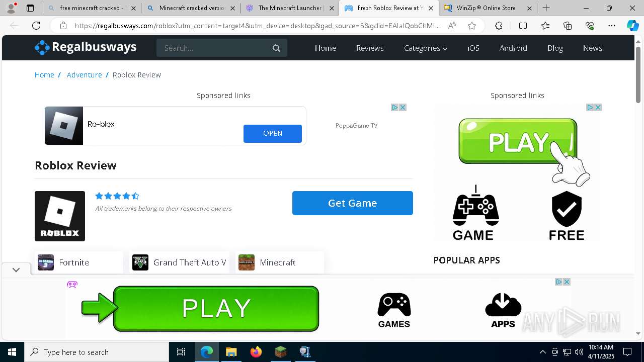The image size is (644, 362).
Task: Open the Favorites list icon
Action: click(x=545, y=26)
